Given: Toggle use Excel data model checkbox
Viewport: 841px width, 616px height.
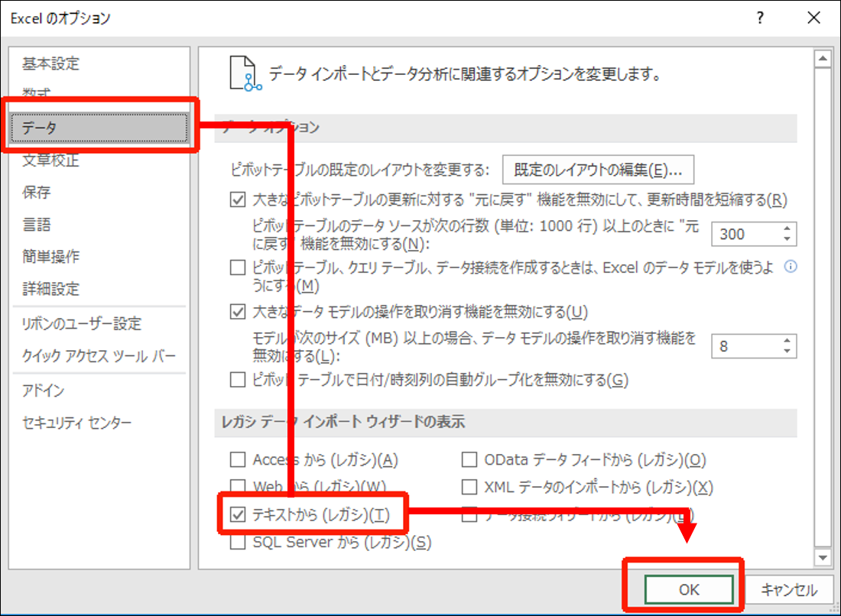Looking at the screenshot, I should 238,267.
